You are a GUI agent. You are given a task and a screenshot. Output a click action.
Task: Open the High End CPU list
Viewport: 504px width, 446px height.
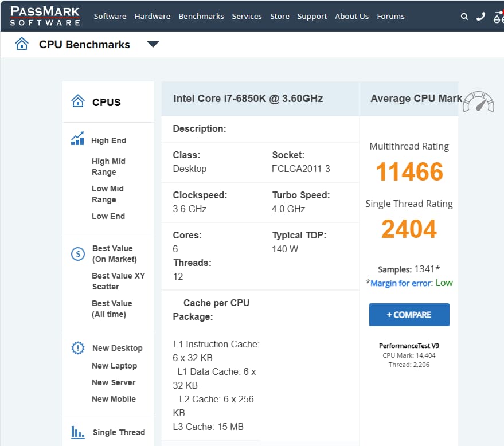pyautogui.click(x=108, y=140)
